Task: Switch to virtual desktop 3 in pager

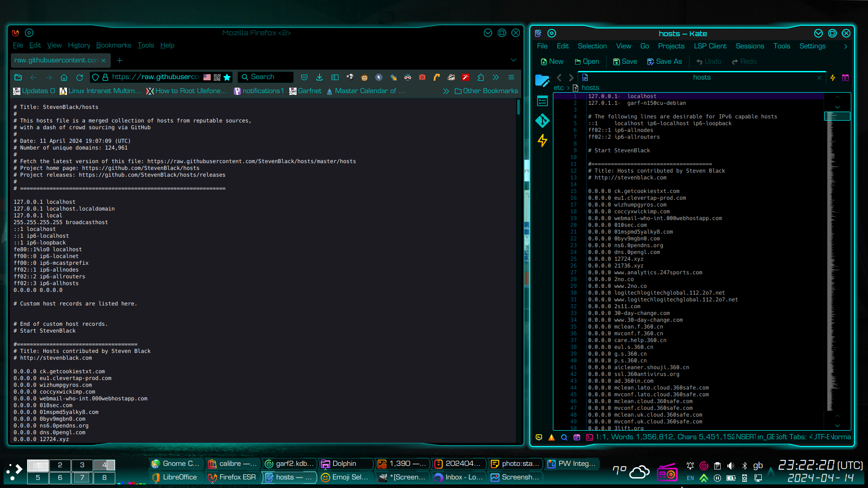Action: click(x=82, y=465)
